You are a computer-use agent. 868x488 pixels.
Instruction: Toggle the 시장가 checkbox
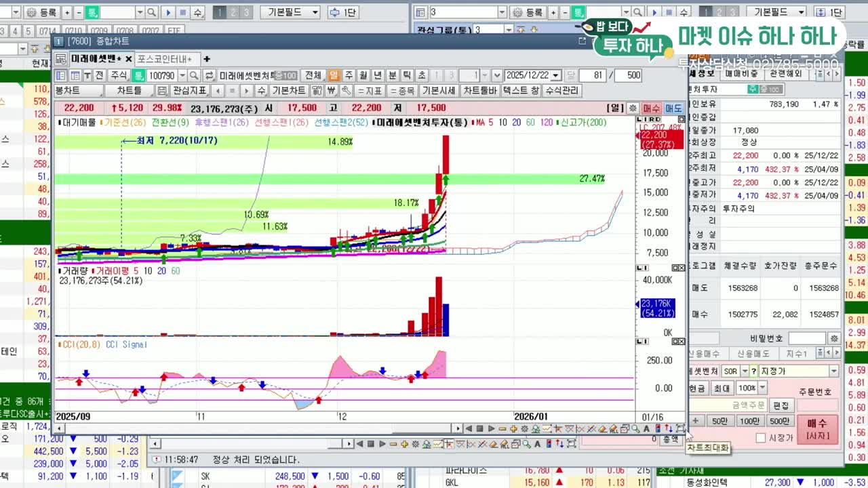pyautogui.click(x=761, y=438)
